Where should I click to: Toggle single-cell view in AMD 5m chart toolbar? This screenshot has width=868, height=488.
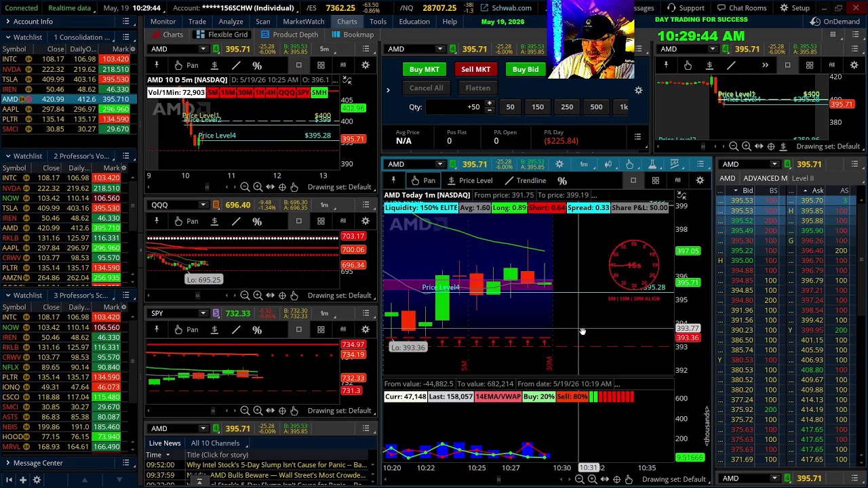[x=299, y=65]
